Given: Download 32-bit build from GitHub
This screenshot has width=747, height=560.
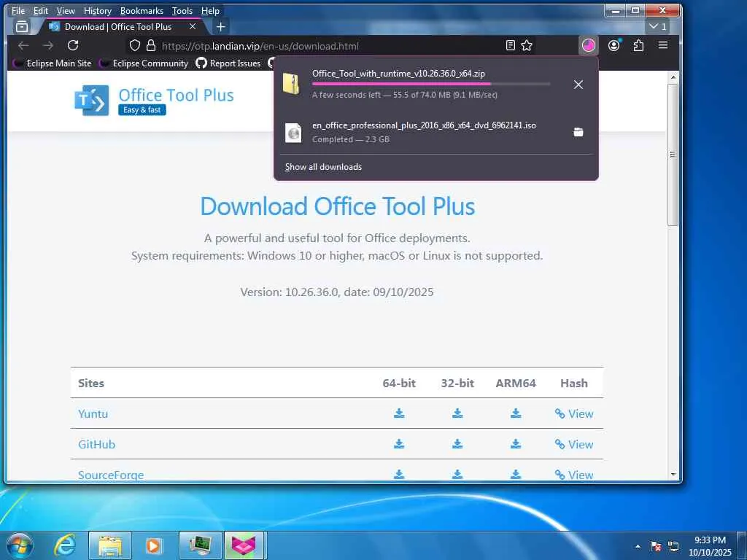Looking at the screenshot, I should pyautogui.click(x=457, y=444).
